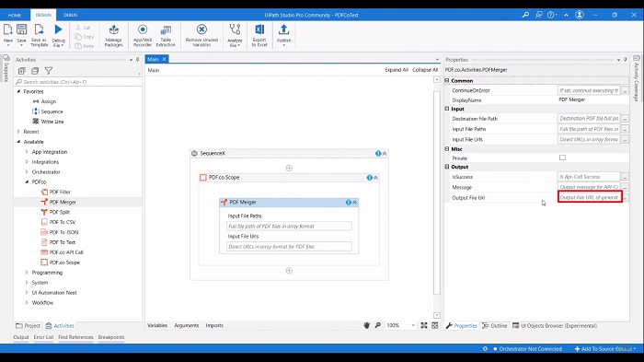Open the Error List tab
The height and width of the screenshot is (362, 644).
(x=43, y=337)
